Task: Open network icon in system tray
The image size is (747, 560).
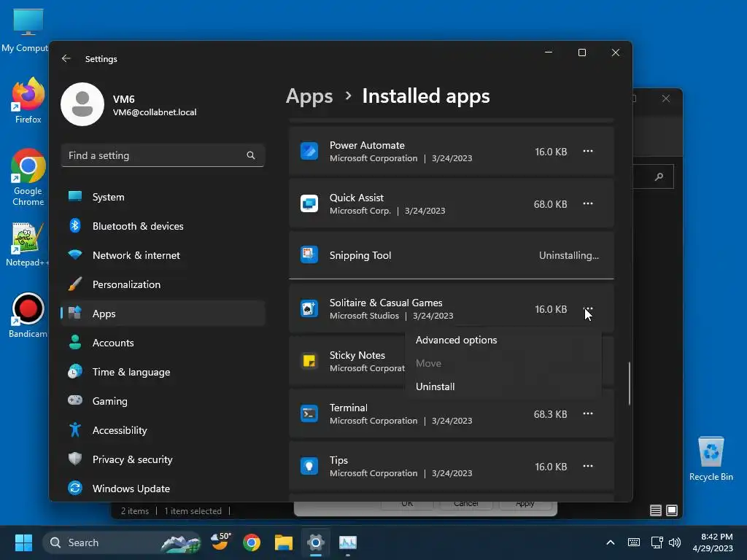Action: point(657,542)
